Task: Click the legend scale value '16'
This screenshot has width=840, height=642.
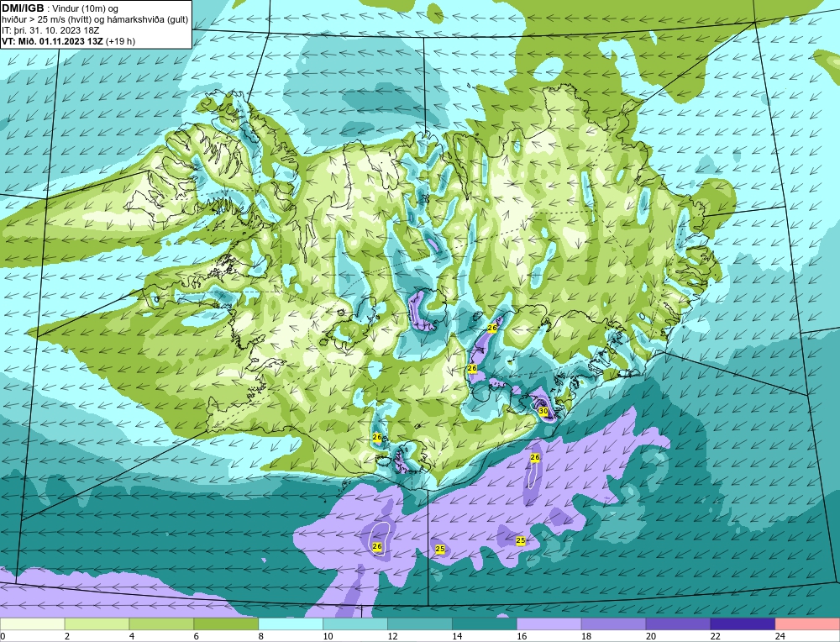Action: pyautogui.click(x=522, y=636)
